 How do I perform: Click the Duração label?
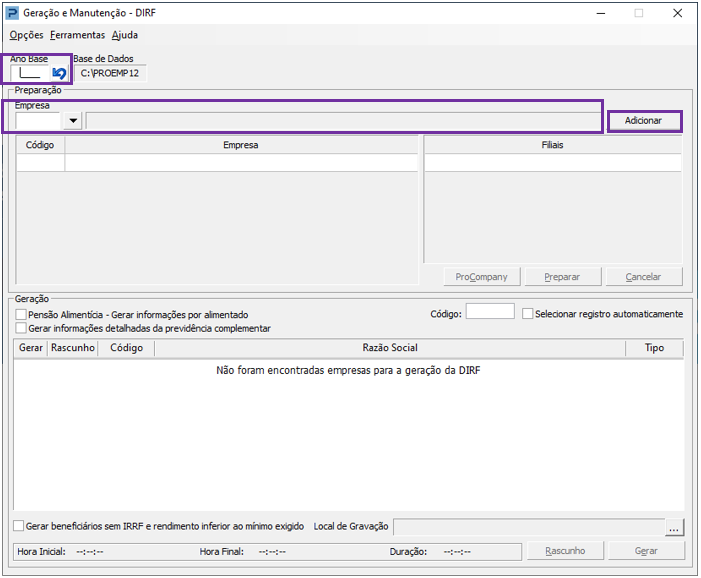click(408, 552)
